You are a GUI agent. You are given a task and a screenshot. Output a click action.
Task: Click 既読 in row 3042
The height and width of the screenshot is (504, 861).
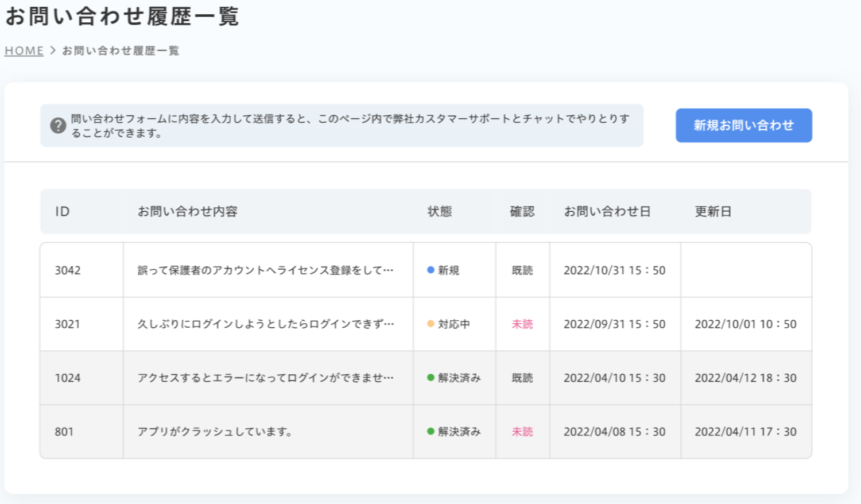coord(522,270)
